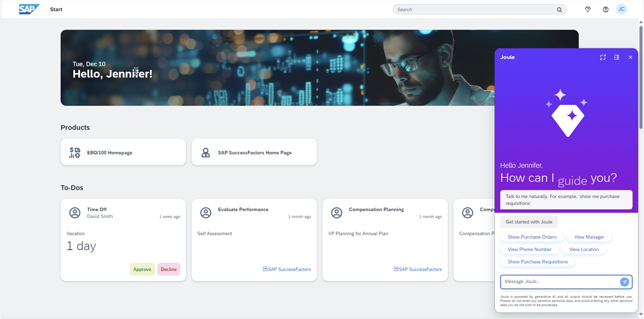Viewport: 644px width, 319px height.
Task: Decline David Smith's time off request
Action: (x=169, y=269)
